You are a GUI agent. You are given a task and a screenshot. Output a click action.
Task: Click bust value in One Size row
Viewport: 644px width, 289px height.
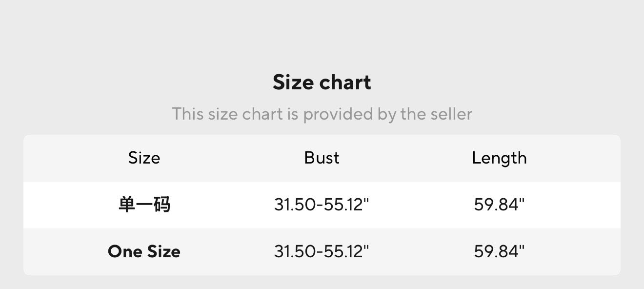point(322,251)
